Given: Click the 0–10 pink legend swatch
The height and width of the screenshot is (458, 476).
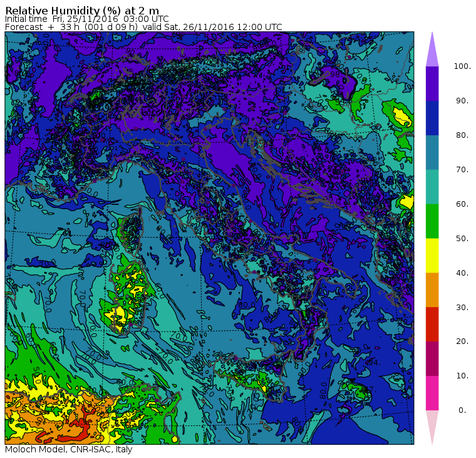Looking at the screenshot, I should (432, 393).
